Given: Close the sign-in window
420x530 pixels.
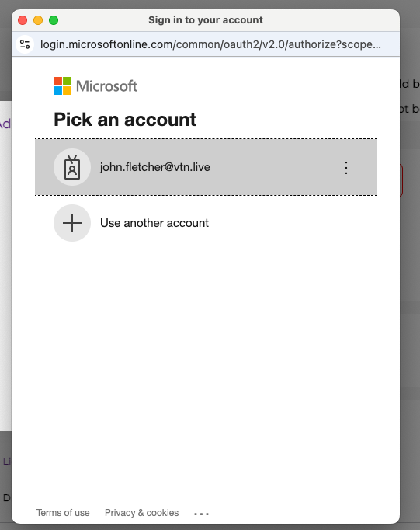Looking at the screenshot, I should 23,20.
